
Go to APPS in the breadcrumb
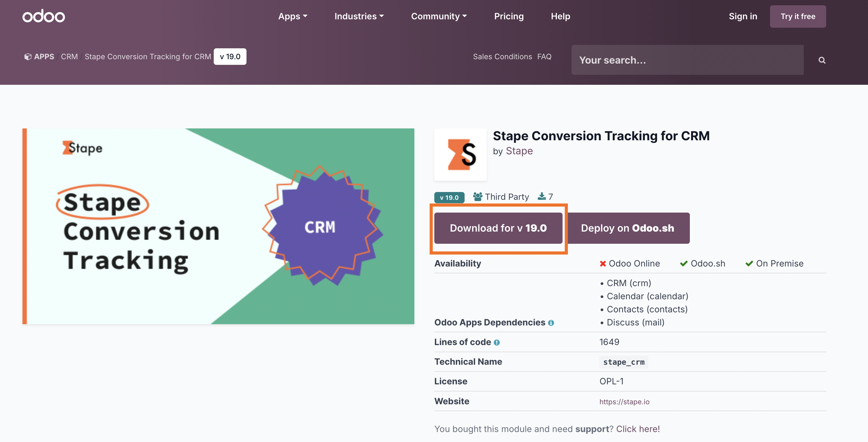click(44, 56)
